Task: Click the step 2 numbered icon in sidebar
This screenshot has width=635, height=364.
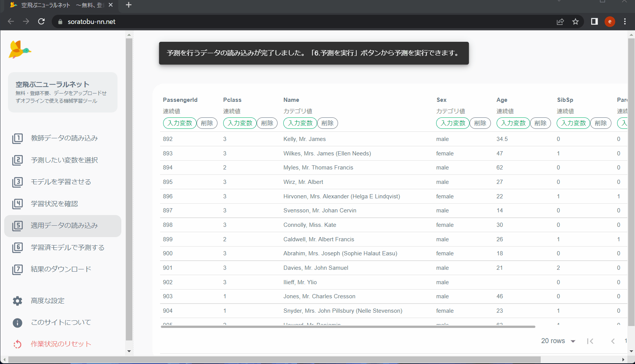Action: click(17, 160)
